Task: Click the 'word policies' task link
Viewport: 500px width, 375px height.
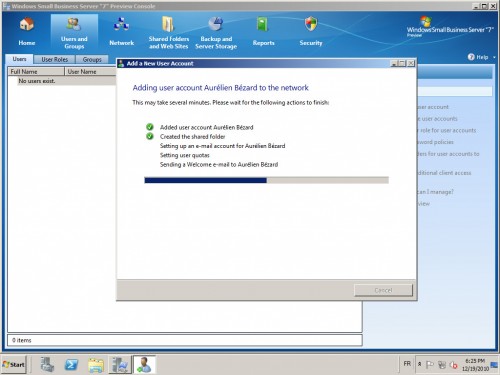Action: pyautogui.click(x=436, y=142)
